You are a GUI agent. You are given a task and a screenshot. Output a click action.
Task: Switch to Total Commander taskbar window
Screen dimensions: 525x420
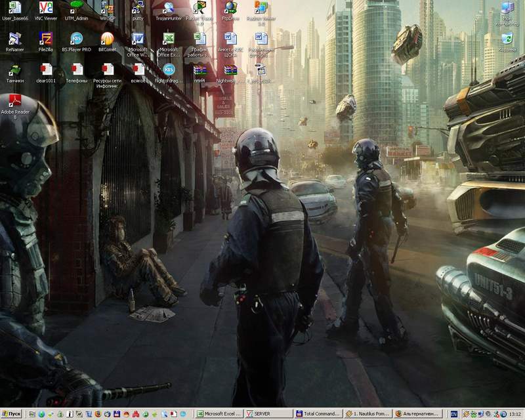pyautogui.click(x=318, y=414)
